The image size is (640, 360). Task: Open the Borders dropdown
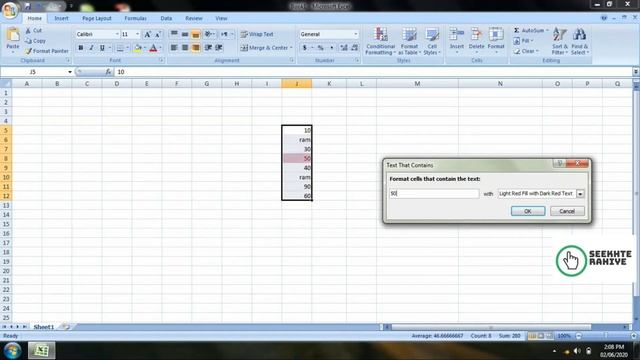click(127, 48)
